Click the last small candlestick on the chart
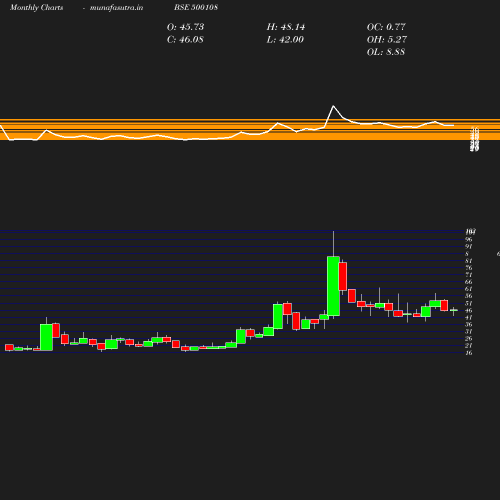Image resolution: width=500 pixels, height=500 pixels. [x=454, y=311]
